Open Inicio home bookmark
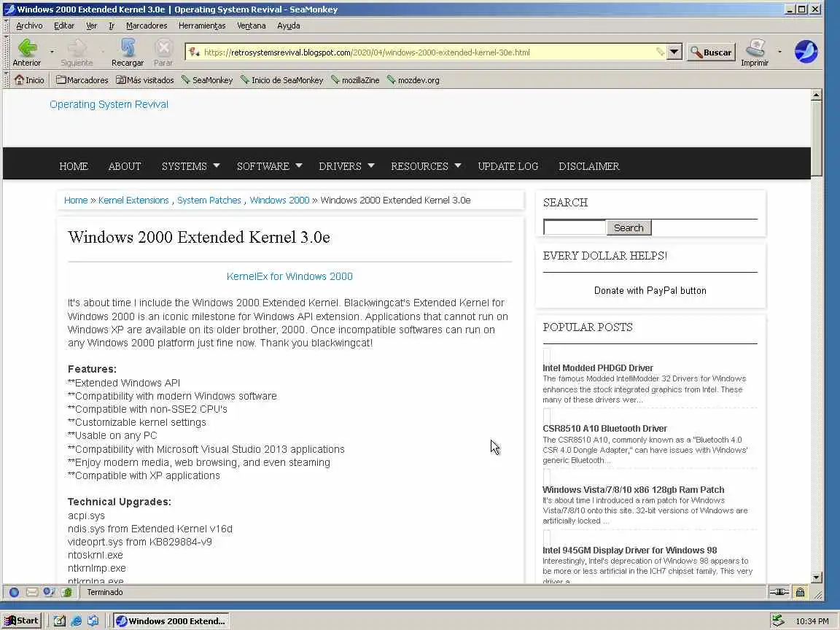The height and width of the screenshot is (630, 840). 29,79
